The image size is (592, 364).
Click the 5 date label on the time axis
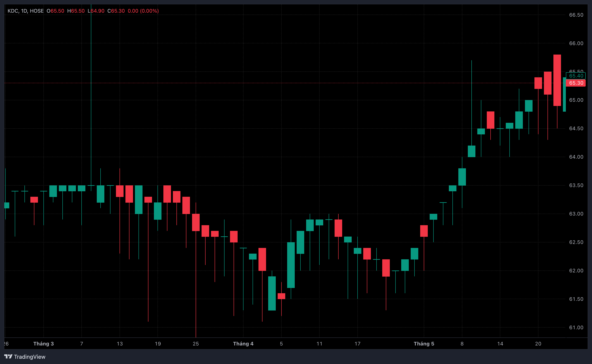[281, 344]
